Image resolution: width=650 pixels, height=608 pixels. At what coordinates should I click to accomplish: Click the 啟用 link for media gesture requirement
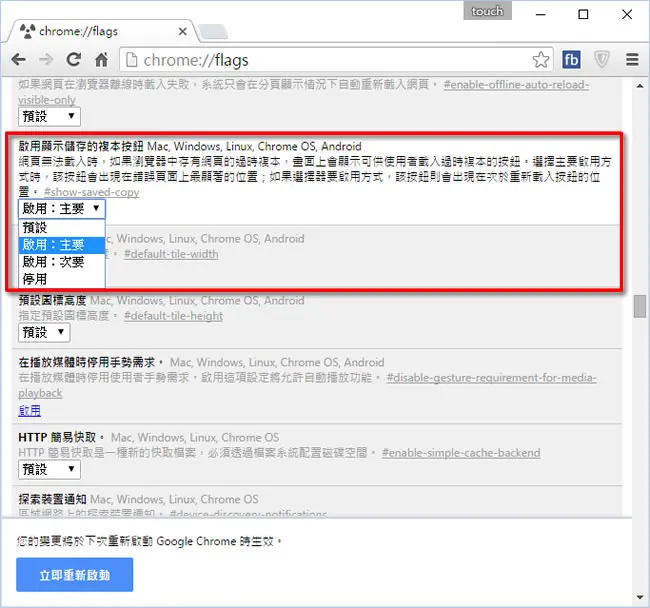pos(29,411)
